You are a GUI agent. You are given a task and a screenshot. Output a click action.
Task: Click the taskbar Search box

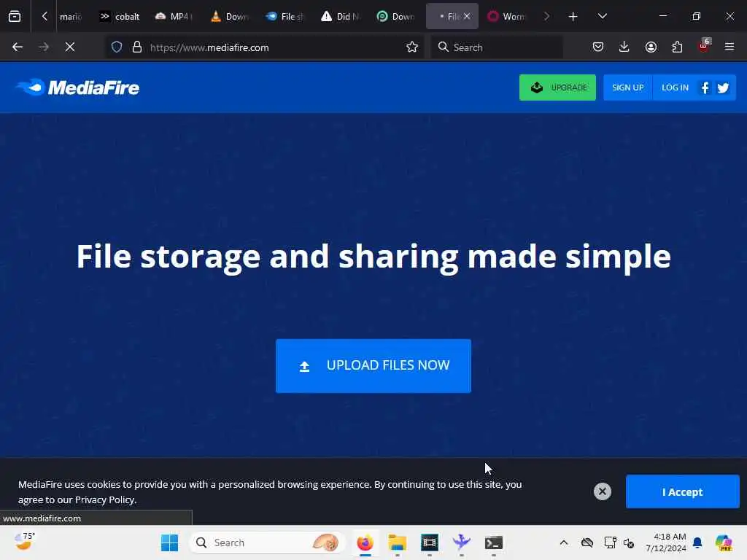[267, 542]
